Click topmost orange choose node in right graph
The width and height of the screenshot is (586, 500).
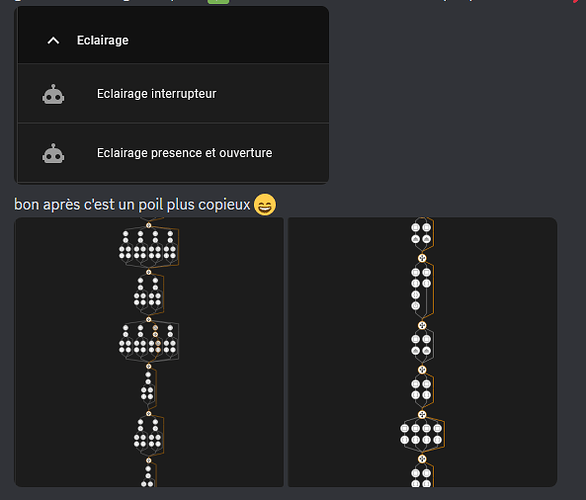(422, 258)
